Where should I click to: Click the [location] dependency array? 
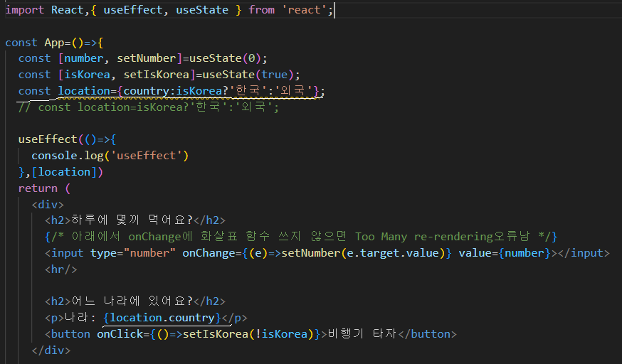click(x=64, y=172)
